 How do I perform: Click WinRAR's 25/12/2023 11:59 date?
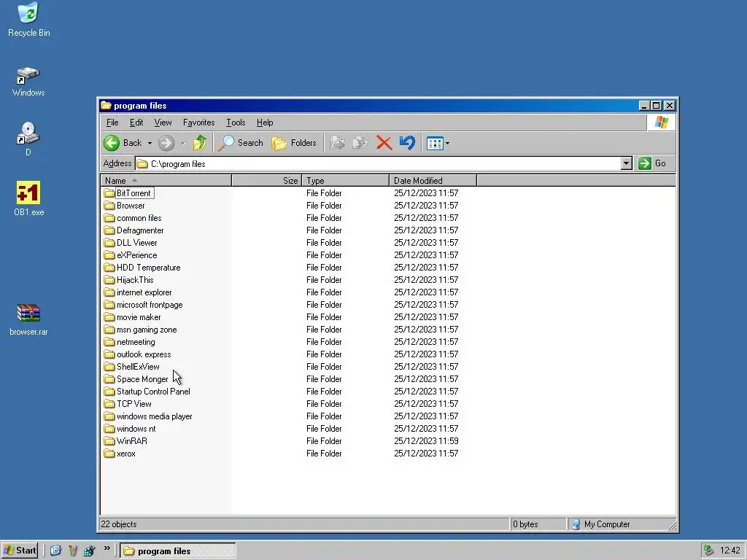pyautogui.click(x=426, y=441)
